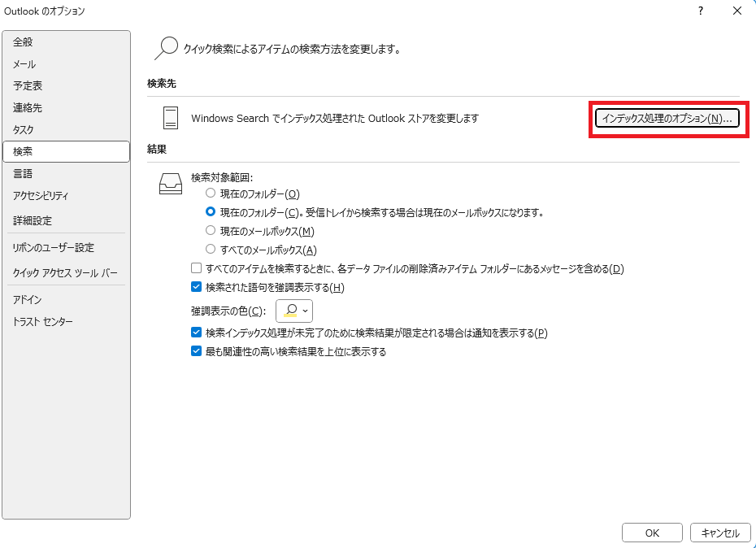Go to リボンのユーザー設定 category
The image size is (756, 548).
[x=54, y=248]
